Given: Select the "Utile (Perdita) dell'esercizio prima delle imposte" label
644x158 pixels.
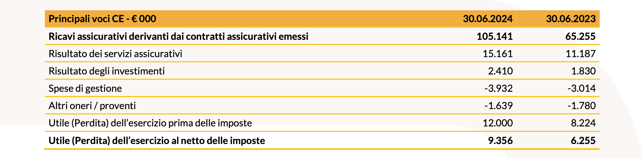Looking at the screenshot, I should 150,123.
